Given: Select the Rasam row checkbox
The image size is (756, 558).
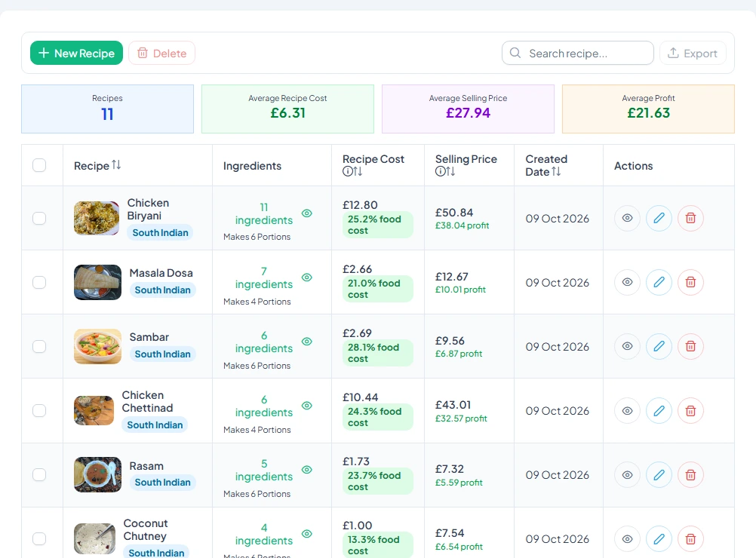Looking at the screenshot, I should 39,474.
